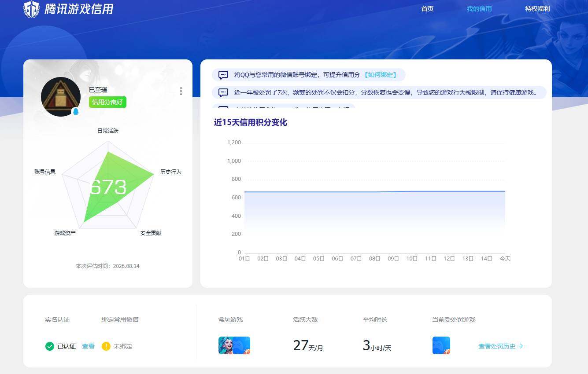Click the 600 value on the chart axis
588x374 pixels.
237,198
